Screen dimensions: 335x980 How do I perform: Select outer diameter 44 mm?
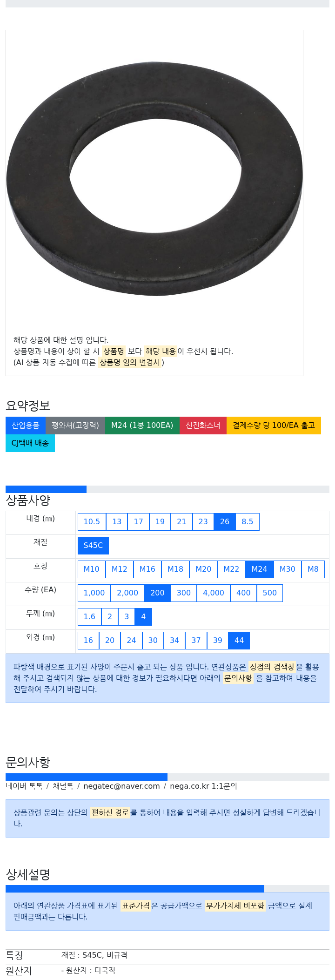[239, 641]
